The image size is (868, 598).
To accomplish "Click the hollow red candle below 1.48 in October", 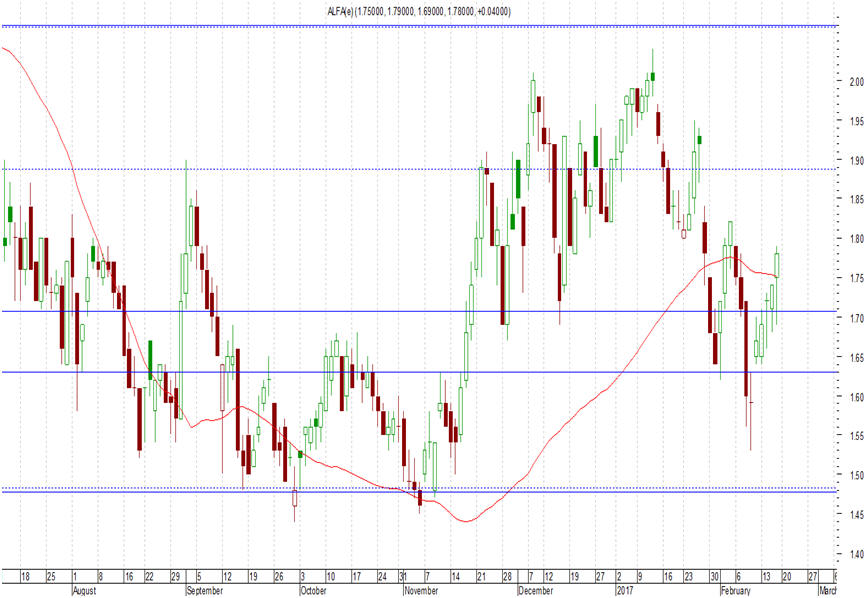I will click(294, 498).
